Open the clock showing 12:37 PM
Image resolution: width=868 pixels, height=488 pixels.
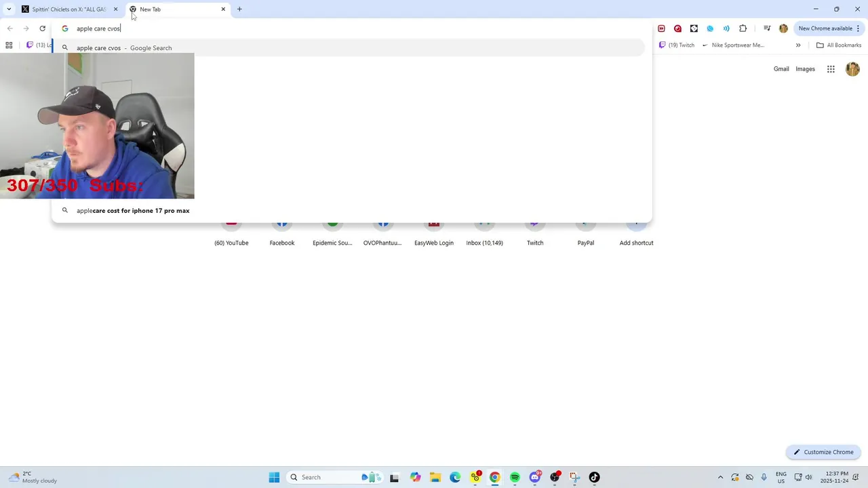click(x=834, y=477)
